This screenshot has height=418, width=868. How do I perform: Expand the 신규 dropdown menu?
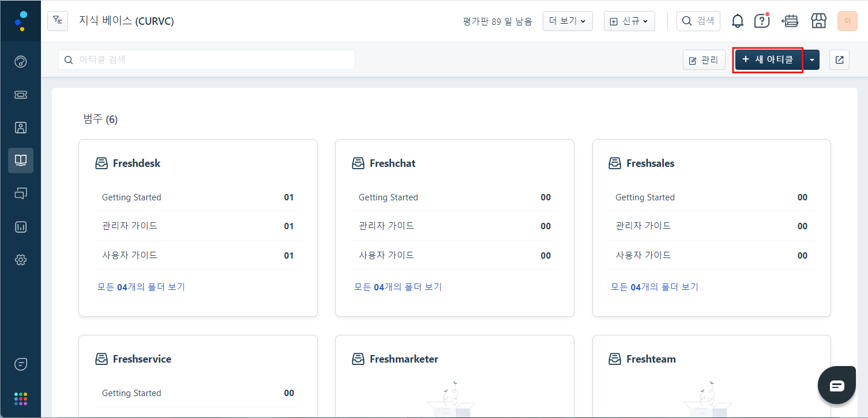click(x=628, y=21)
